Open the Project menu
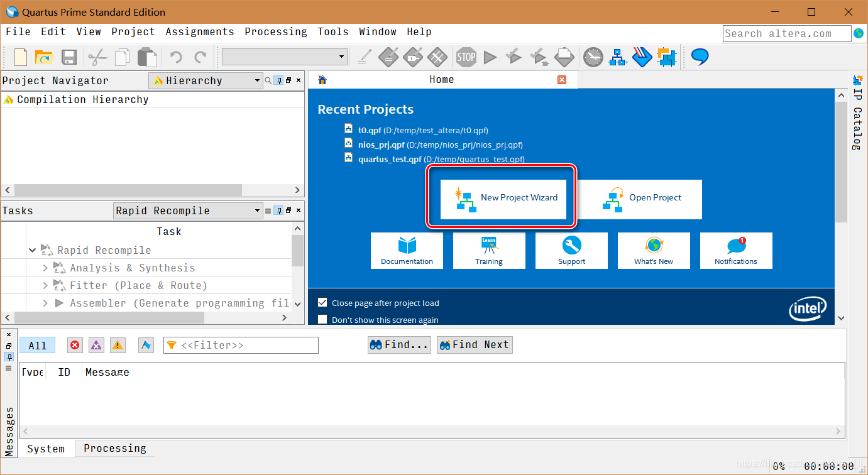The width and height of the screenshot is (868, 475). [133, 31]
